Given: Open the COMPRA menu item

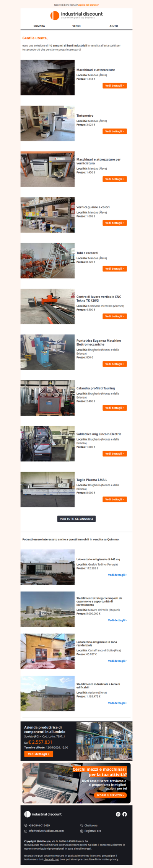Looking at the screenshot, I should click(x=39, y=26).
